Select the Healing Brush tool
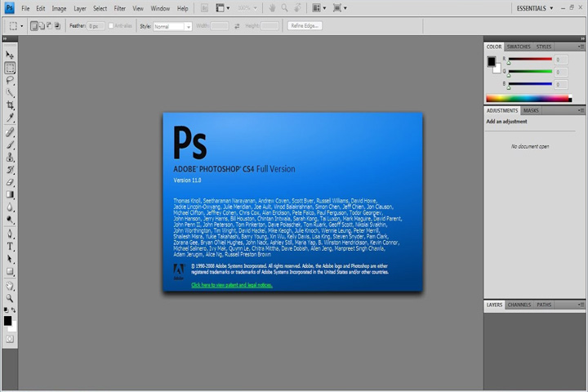Viewport: 588px width, 392px height. click(x=10, y=132)
